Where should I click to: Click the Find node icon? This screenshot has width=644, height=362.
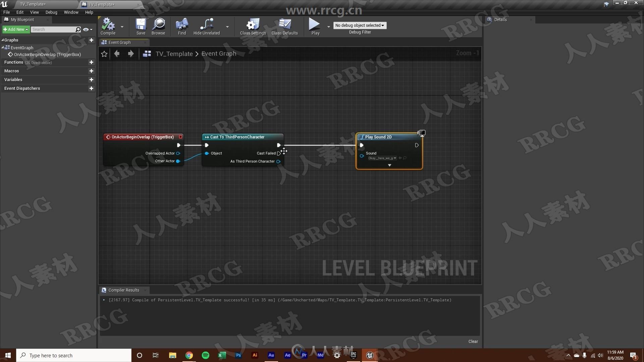[x=182, y=25]
